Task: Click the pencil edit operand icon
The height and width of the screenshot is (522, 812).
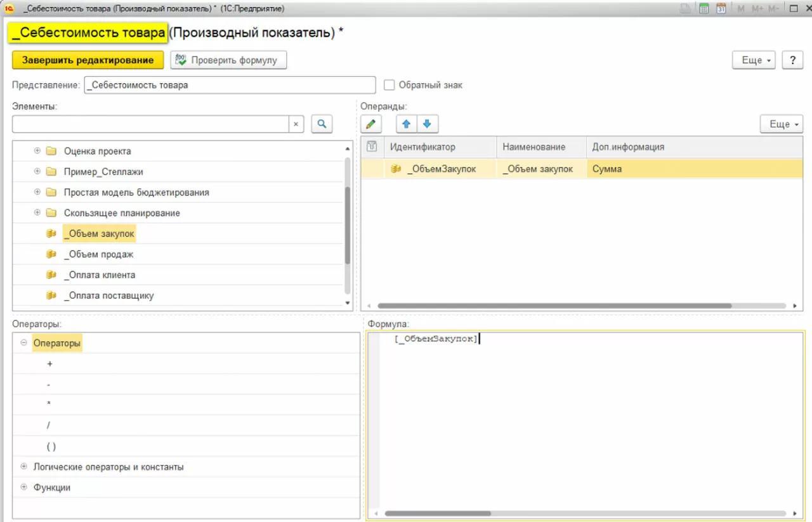Action: (371, 124)
